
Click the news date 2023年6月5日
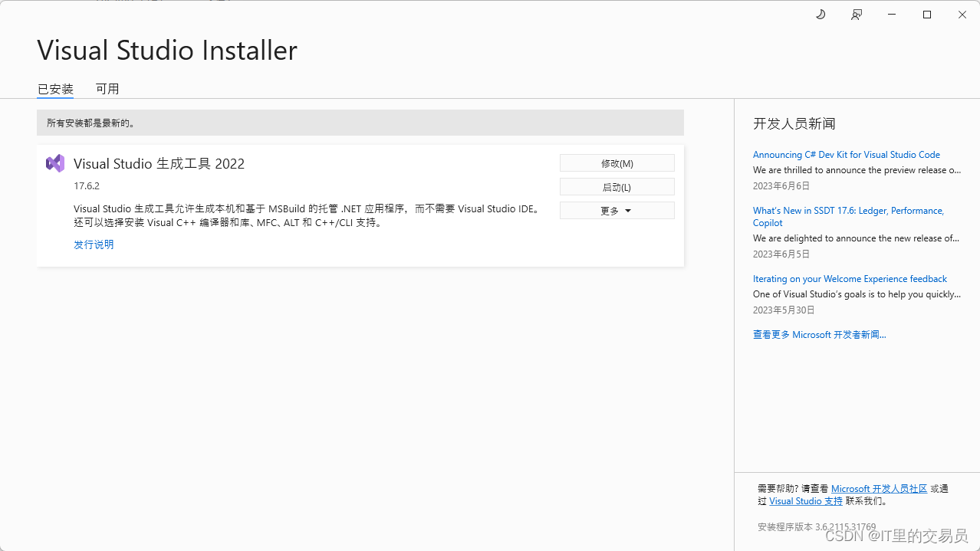click(781, 254)
